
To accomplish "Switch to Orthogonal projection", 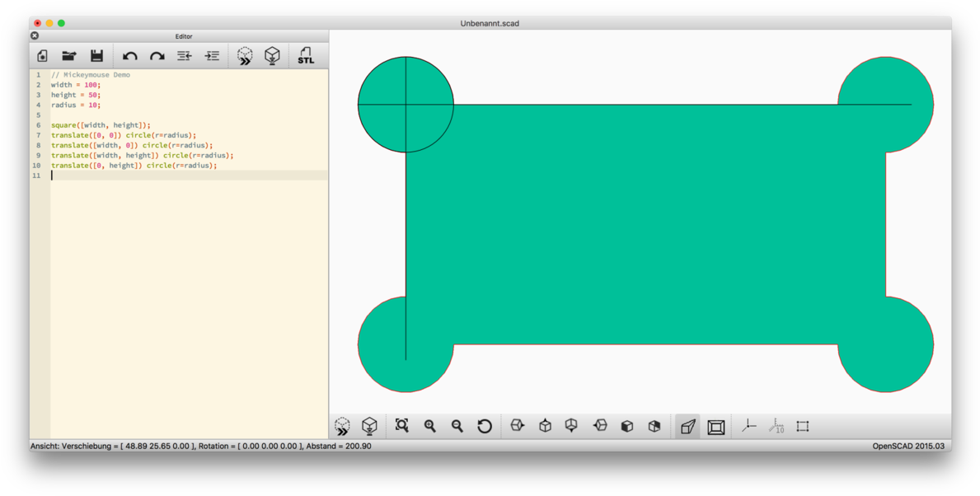I will pos(715,426).
